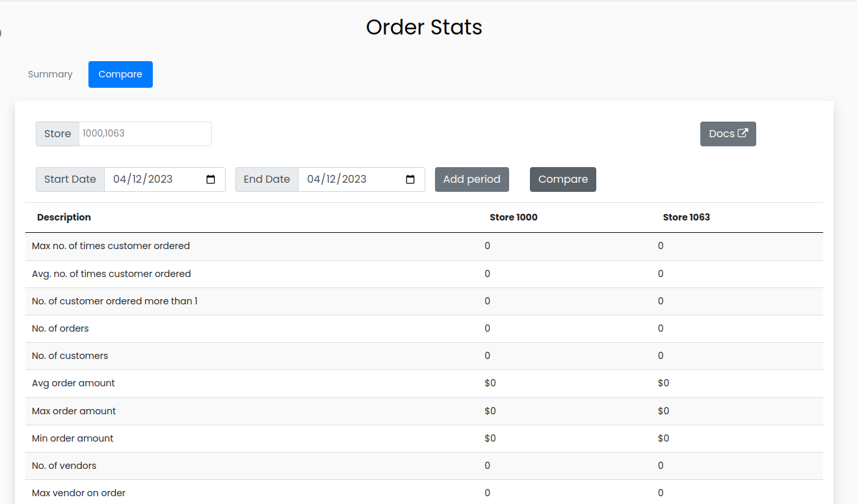Select the No. of vendors row
857x504 pixels.
tap(64, 466)
